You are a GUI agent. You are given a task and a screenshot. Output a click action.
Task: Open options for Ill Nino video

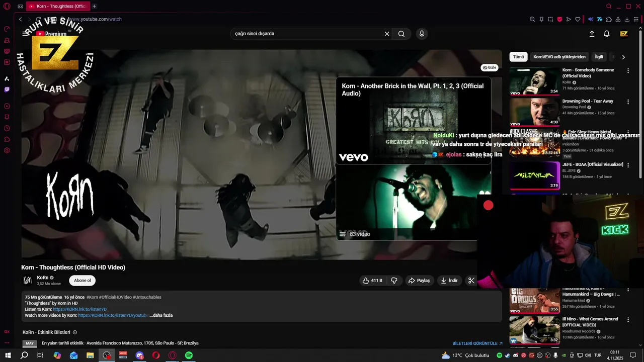[x=628, y=320]
